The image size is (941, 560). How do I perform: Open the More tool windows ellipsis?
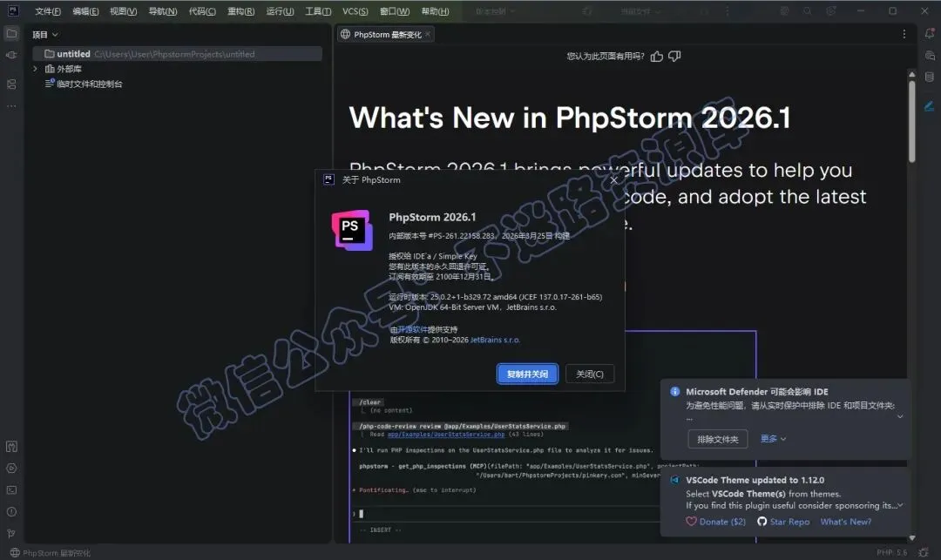(x=11, y=106)
